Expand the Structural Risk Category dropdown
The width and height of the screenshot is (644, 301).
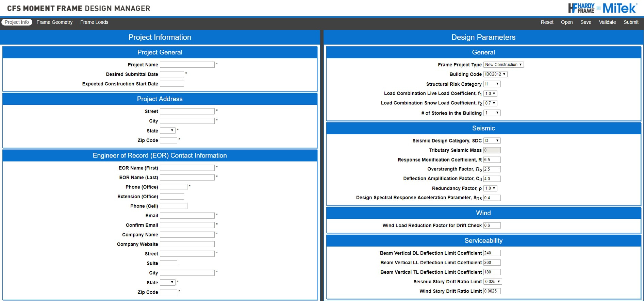pyautogui.click(x=492, y=84)
